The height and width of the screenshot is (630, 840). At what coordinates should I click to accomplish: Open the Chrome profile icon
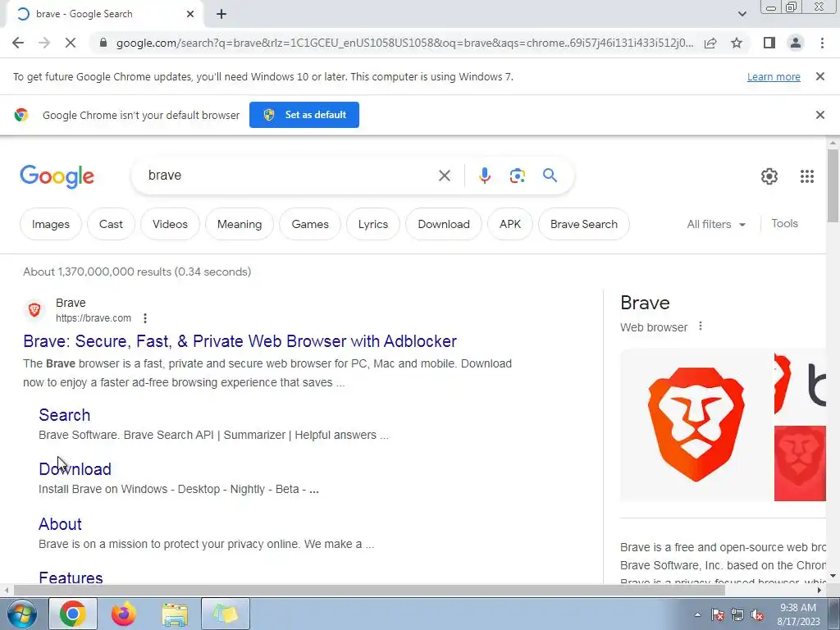(796, 43)
